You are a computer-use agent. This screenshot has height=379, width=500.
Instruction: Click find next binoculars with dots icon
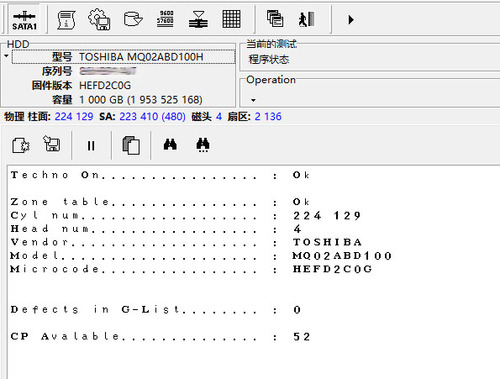click(x=203, y=145)
